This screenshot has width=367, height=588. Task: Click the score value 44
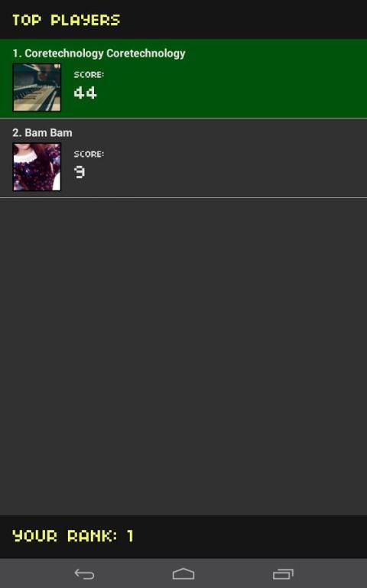point(85,93)
